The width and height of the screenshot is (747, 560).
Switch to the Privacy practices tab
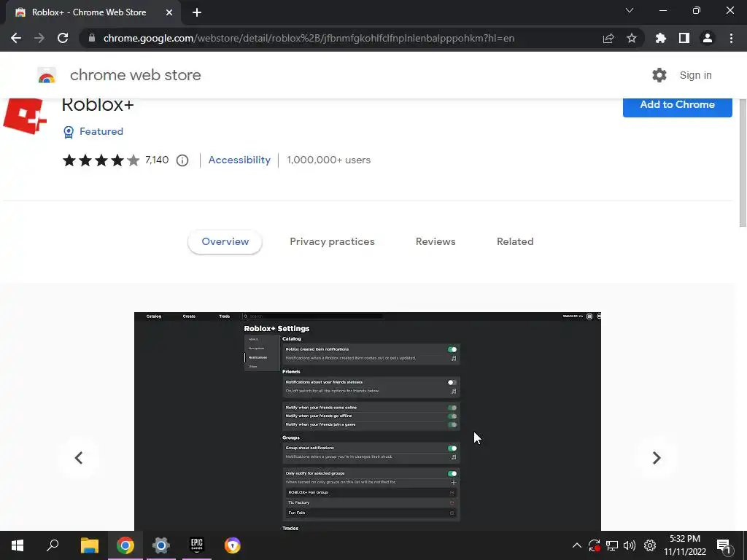pyautogui.click(x=332, y=242)
